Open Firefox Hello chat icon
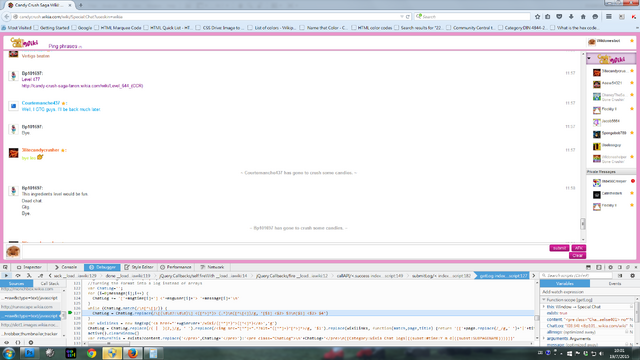 click(x=595, y=17)
